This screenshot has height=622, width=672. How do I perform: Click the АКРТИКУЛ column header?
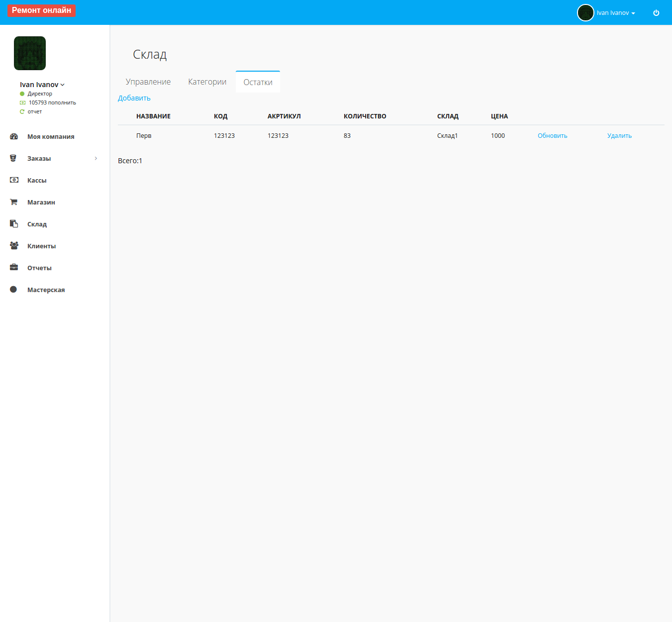point(284,116)
